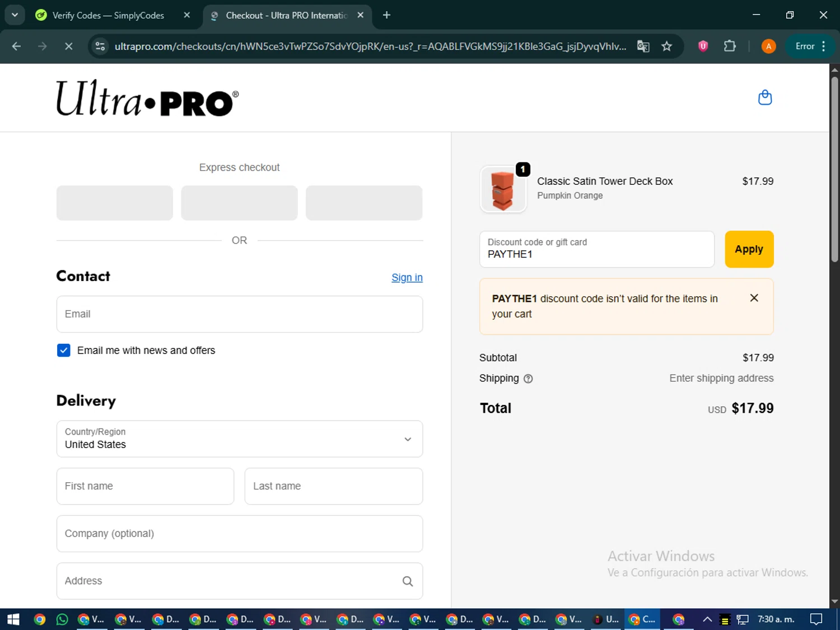
Task: Open the orange profile avatar
Action: click(768, 46)
